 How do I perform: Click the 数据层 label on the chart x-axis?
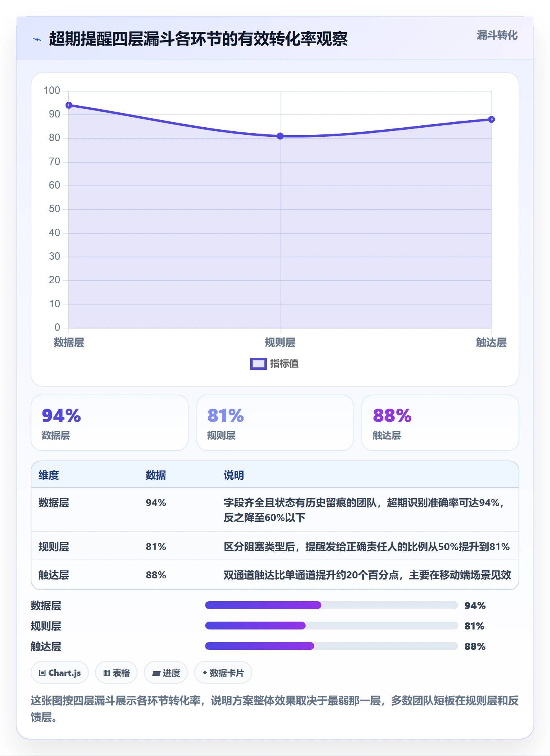click(x=69, y=342)
